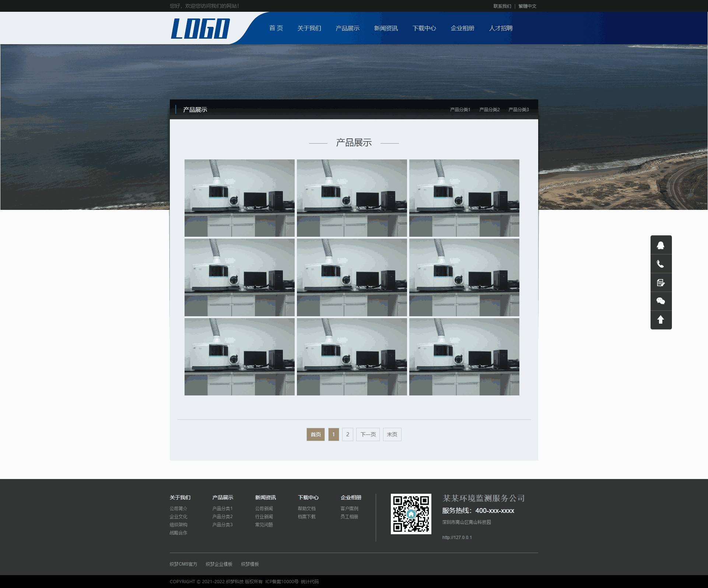Click the 下一页 pagination button
This screenshot has width=708, height=588.
coord(368,434)
